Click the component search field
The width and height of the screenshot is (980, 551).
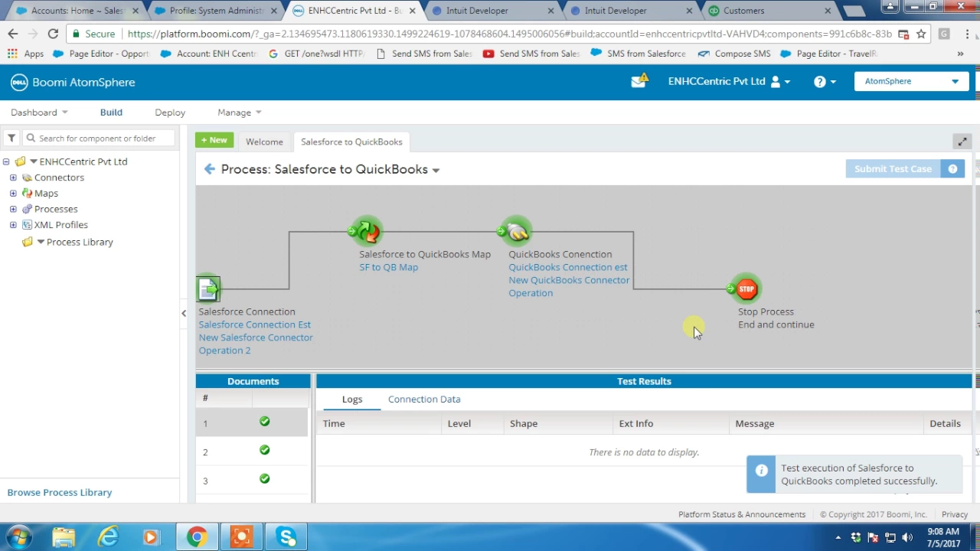99,139
